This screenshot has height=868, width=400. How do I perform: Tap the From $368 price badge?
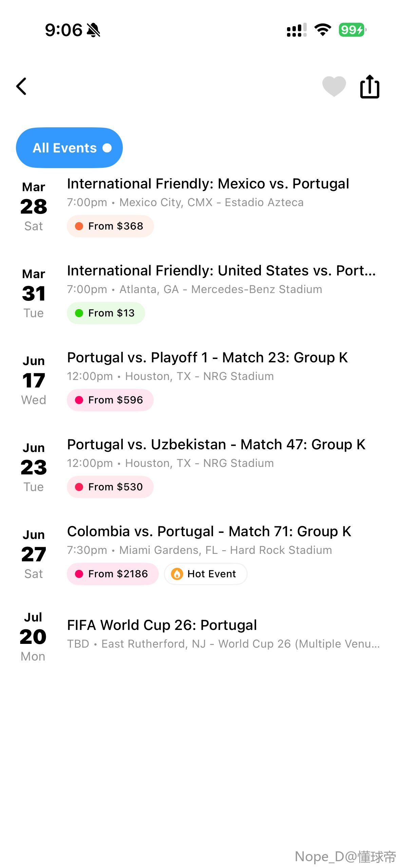click(110, 226)
